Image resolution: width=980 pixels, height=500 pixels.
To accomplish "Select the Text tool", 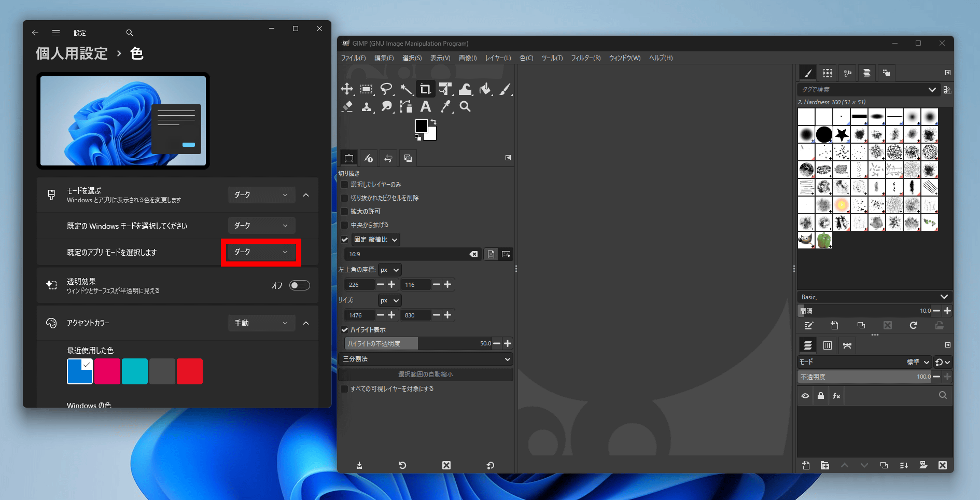I will pyautogui.click(x=426, y=107).
